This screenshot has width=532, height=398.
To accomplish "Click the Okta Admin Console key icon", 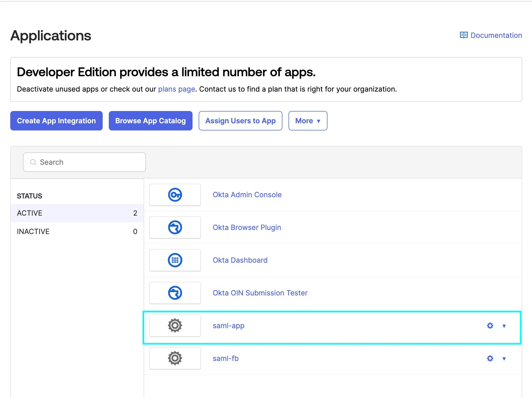I will click(175, 195).
